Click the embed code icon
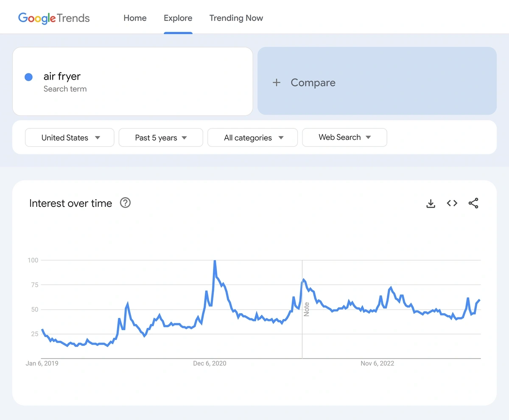 pos(452,203)
